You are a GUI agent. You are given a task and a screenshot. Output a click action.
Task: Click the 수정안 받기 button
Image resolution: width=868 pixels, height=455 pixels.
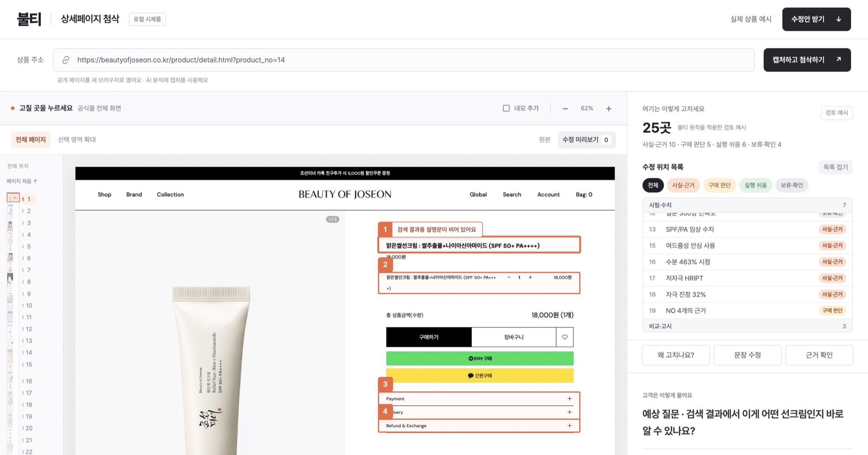816,19
